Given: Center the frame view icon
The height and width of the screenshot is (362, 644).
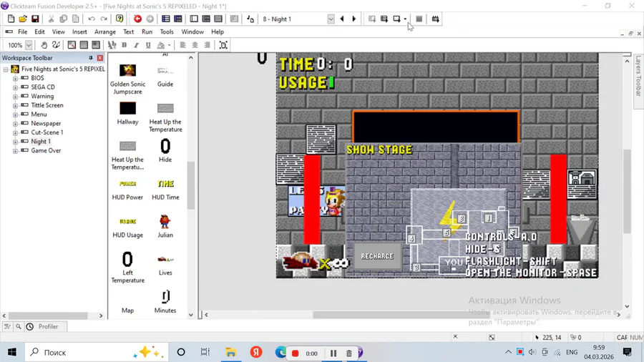Looking at the screenshot, I should tap(223, 45).
